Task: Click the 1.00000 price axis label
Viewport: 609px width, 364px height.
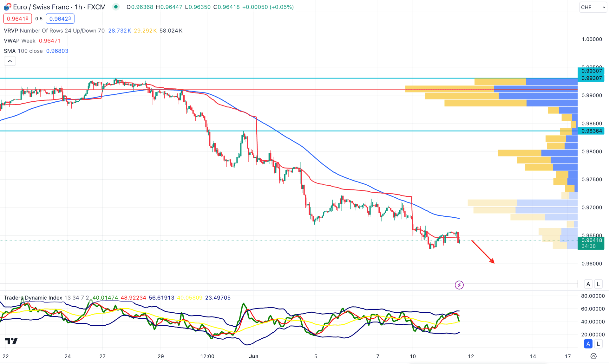Action: tap(592, 39)
